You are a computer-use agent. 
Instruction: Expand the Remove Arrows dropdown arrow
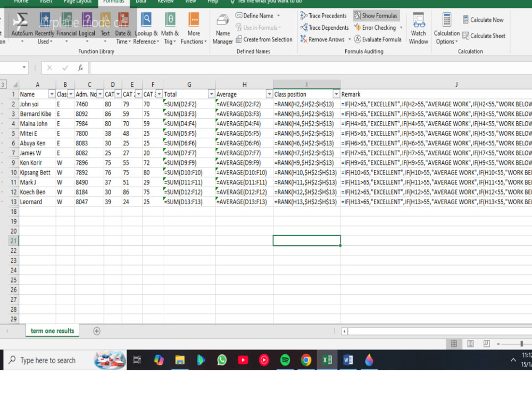[350, 39]
